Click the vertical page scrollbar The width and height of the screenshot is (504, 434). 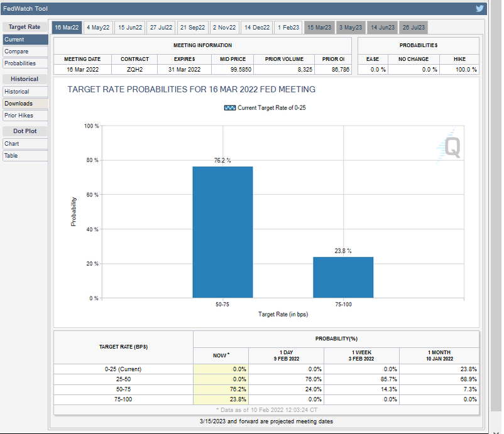(x=496, y=205)
